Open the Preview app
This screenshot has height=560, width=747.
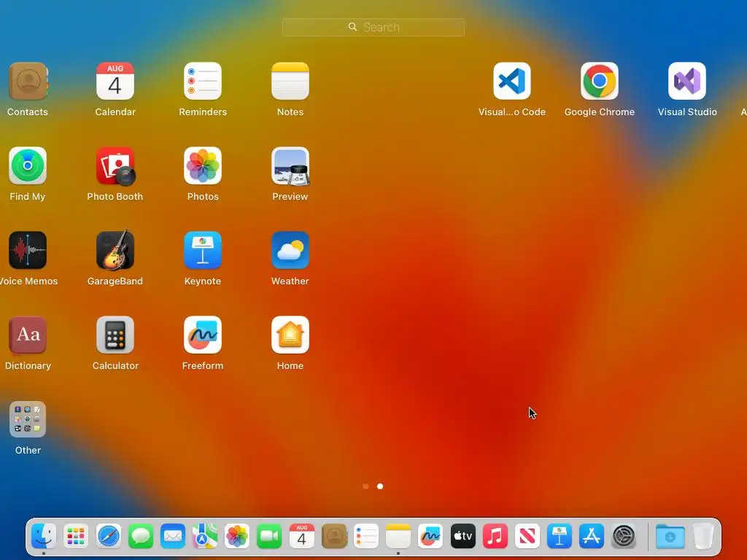(x=290, y=166)
